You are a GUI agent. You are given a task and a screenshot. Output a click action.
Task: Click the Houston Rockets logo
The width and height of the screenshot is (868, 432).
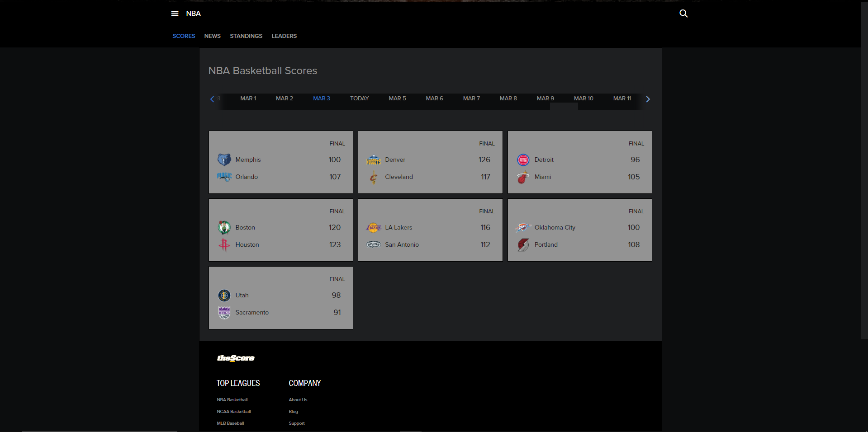coord(224,245)
